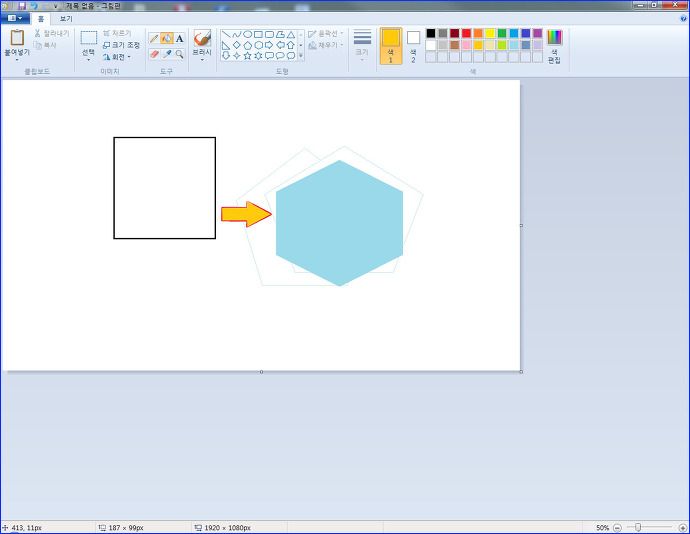Click the zoom out minus button

pos(617,527)
